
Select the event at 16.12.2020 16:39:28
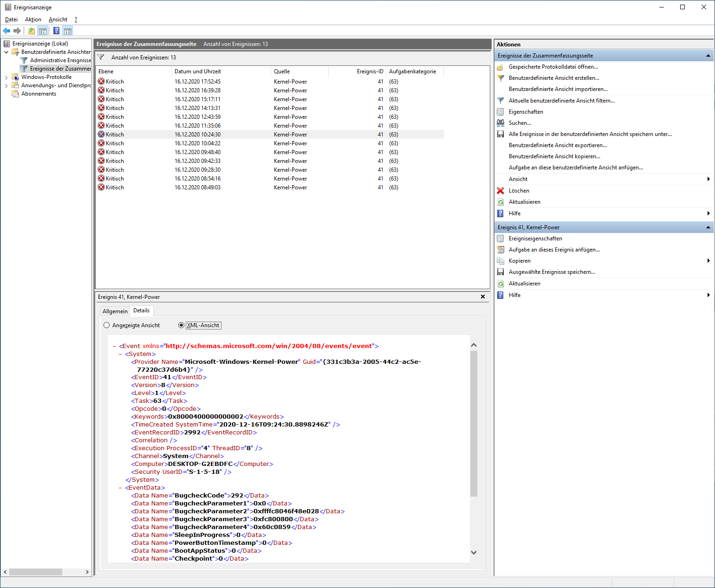point(270,90)
